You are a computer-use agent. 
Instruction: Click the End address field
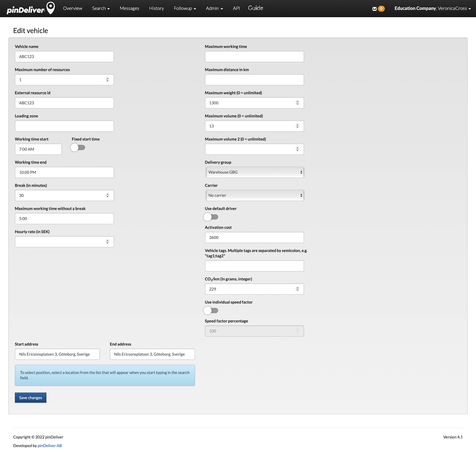[152, 354]
